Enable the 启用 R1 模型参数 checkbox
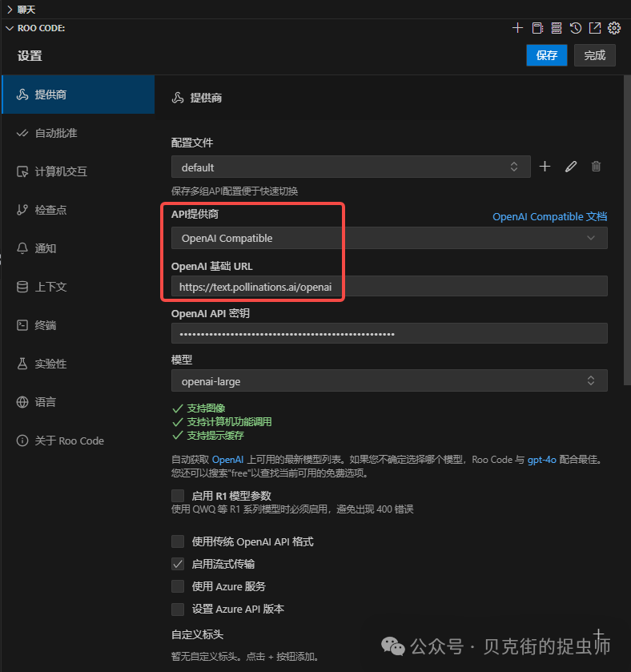The height and width of the screenshot is (672, 631). [178, 496]
